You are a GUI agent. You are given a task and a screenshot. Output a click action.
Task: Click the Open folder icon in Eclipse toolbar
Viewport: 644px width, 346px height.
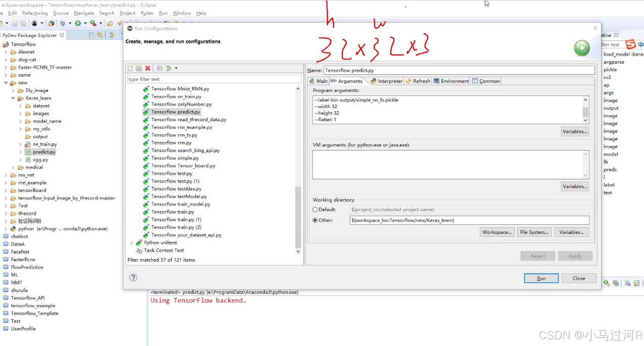(x=110, y=23)
